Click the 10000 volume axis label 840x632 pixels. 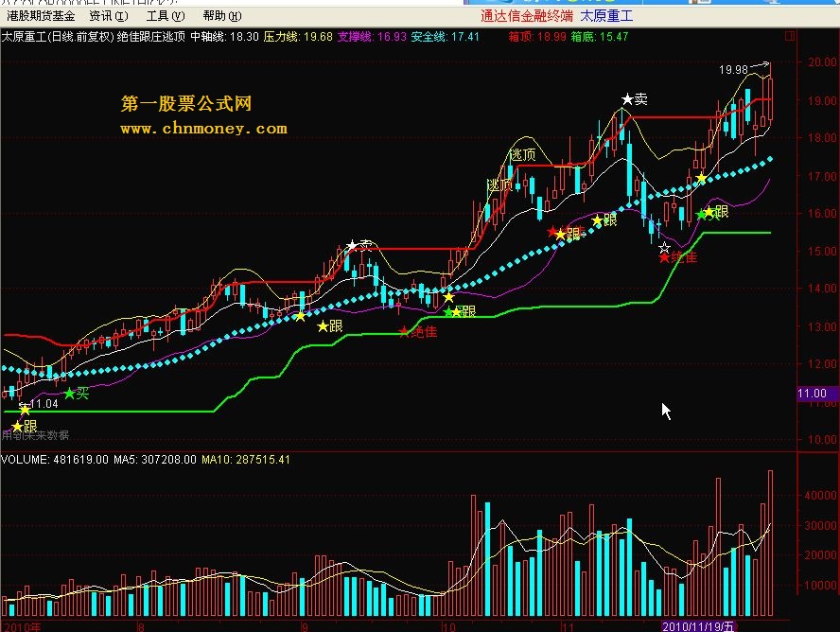[x=820, y=586]
